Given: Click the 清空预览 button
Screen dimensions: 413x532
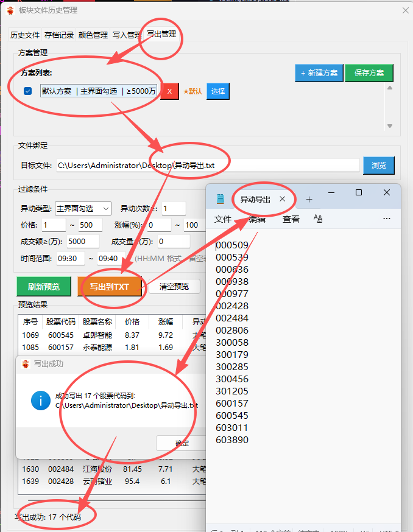Looking at the screenshot, I should coord(174,287).
